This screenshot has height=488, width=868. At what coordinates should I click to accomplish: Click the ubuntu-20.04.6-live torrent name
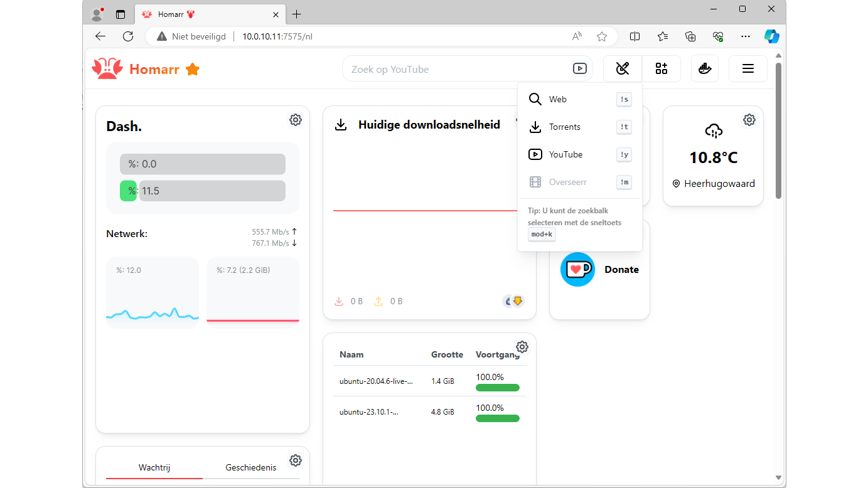(376, 381)
